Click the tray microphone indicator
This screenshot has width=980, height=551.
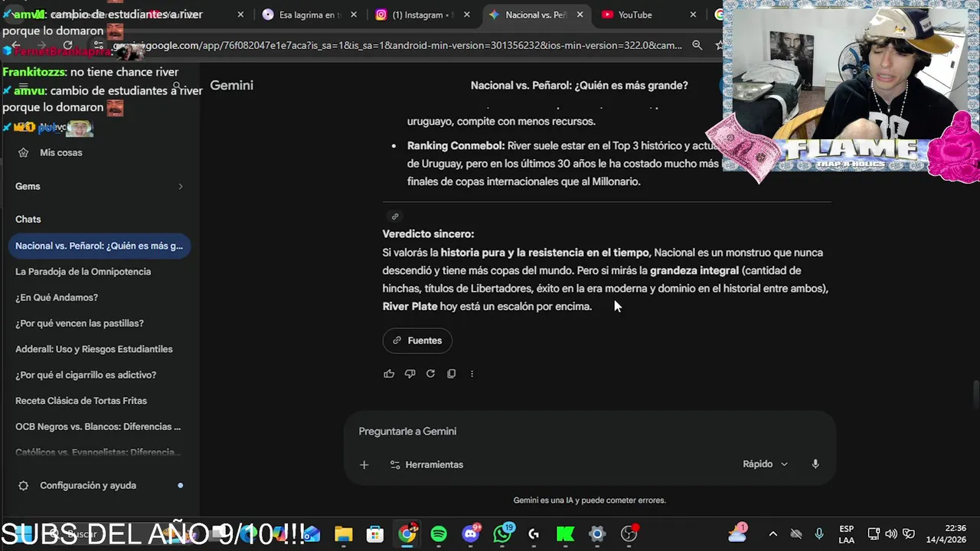click(x=819, y=534)
